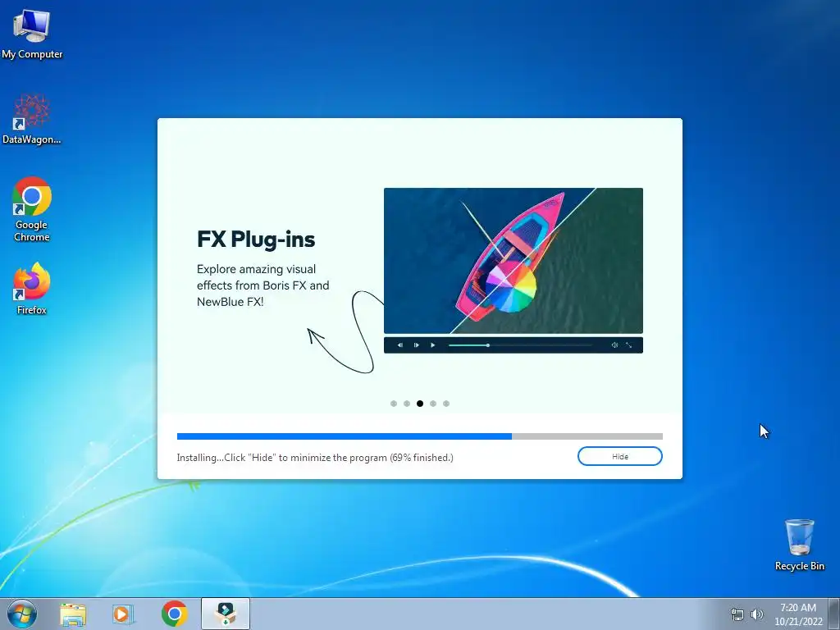Click the next frame icon in preview
Screen dimensions: 840x630
coord(416,345)
